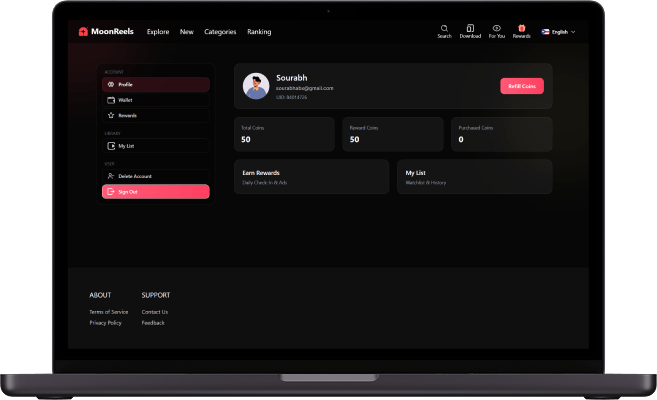
Task: Open the Earn Rewards card
Action: pos(311,177)
